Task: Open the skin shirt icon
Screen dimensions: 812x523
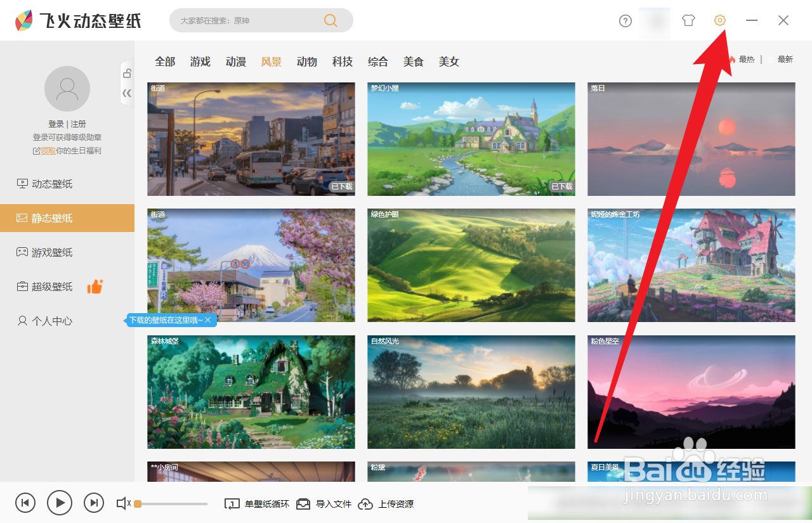Action: point(688,20)
